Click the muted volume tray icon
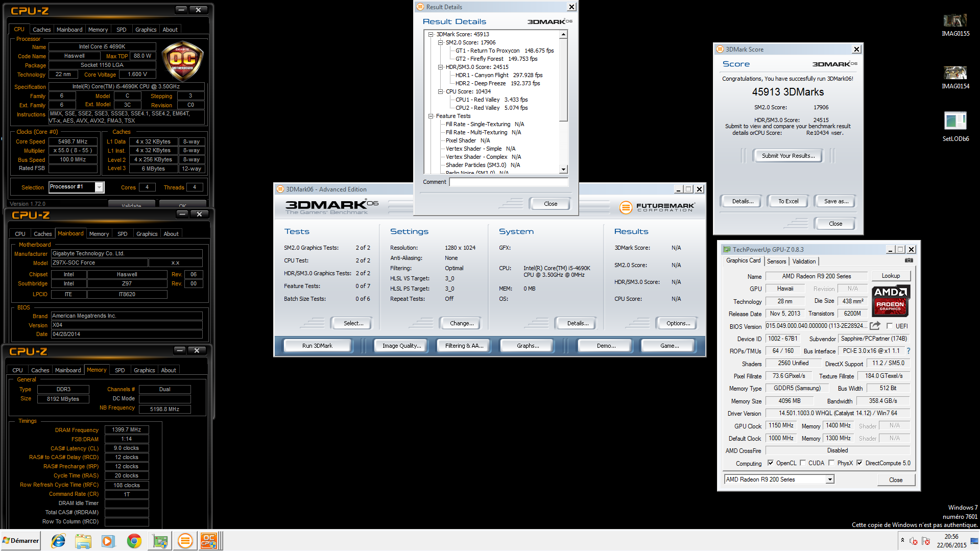Image resolution: width=980 pixels, height=551 pixels. pyautogui.click(x=914, y=541)
